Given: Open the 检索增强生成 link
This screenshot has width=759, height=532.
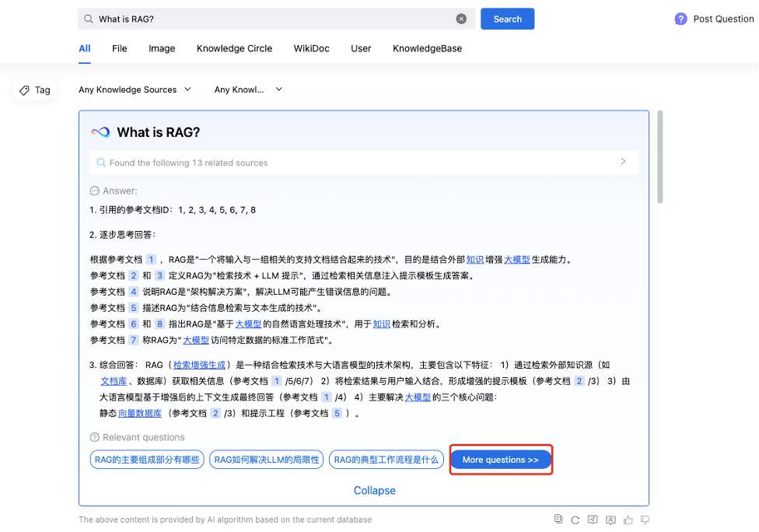Looking at the screenshot, I should pos(199,364).
